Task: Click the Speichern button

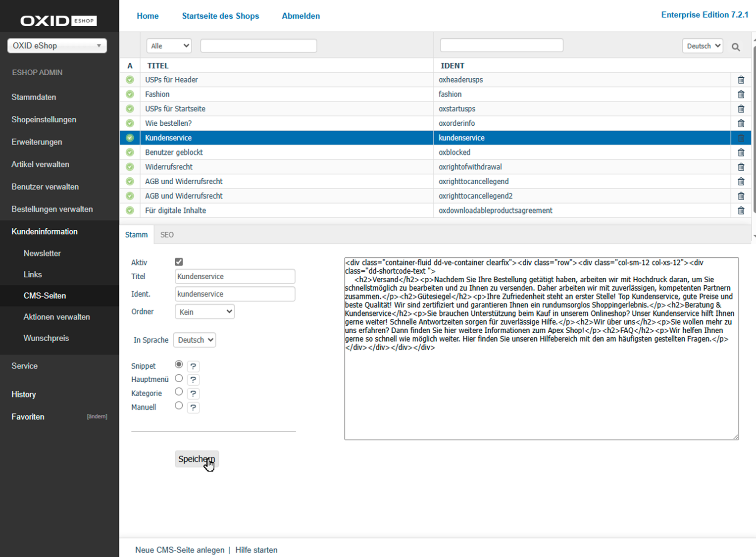Action: (x=197, y=459)
